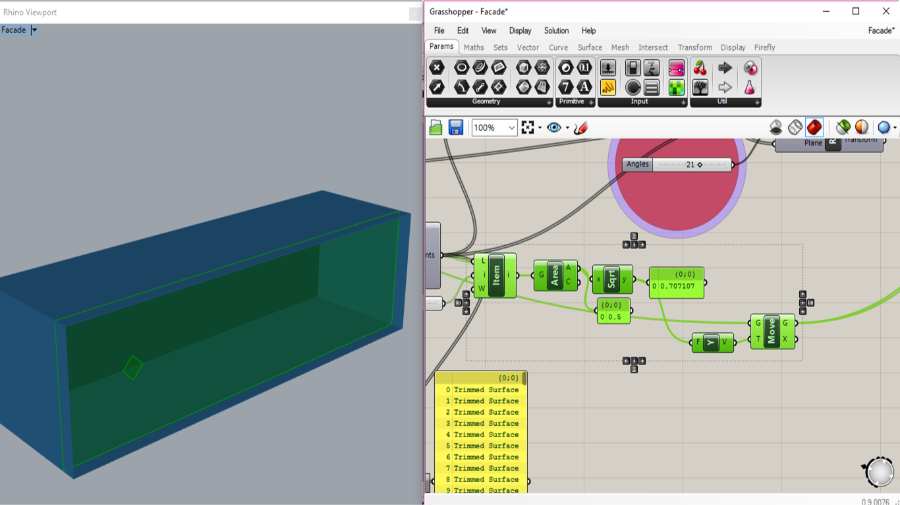The width and height of the screenshot is (900, 505).
Task: Add a Curve parameter from Geometry panel
Action: point(480,68)
